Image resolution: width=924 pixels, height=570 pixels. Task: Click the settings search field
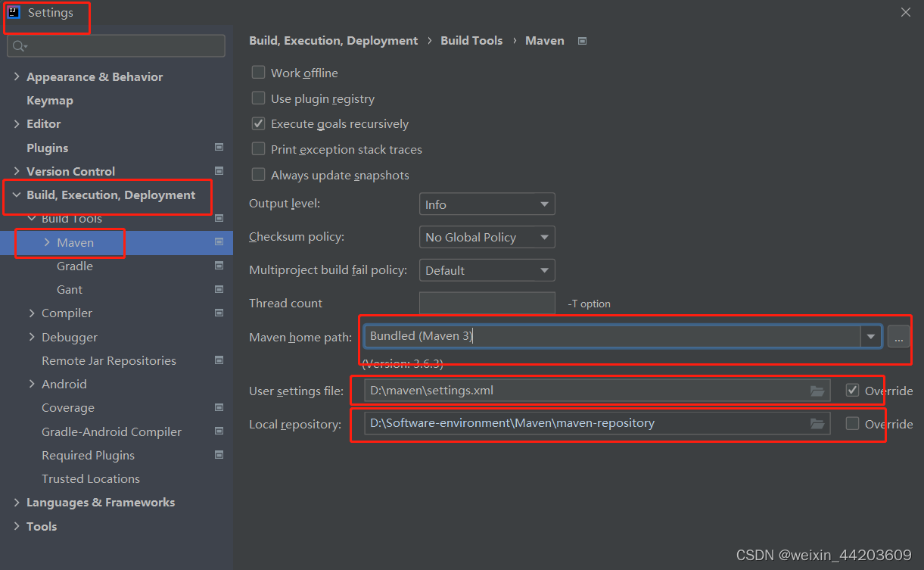[x=116, y=46]
